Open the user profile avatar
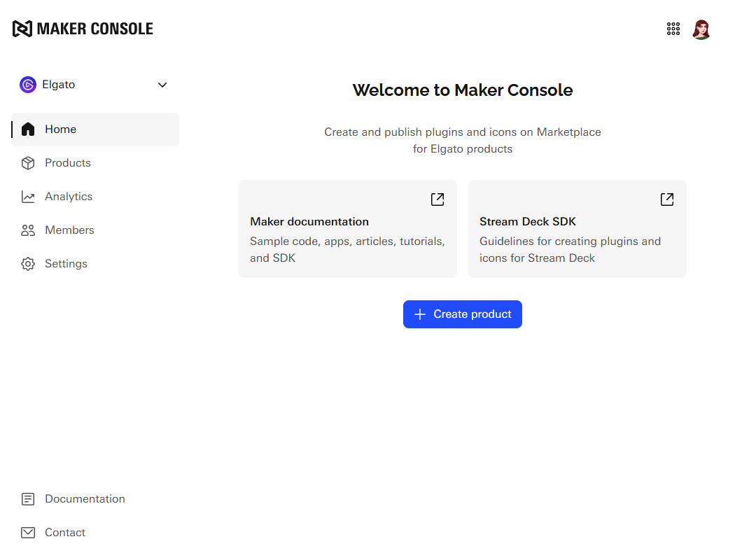 click(x=701, y=29)
